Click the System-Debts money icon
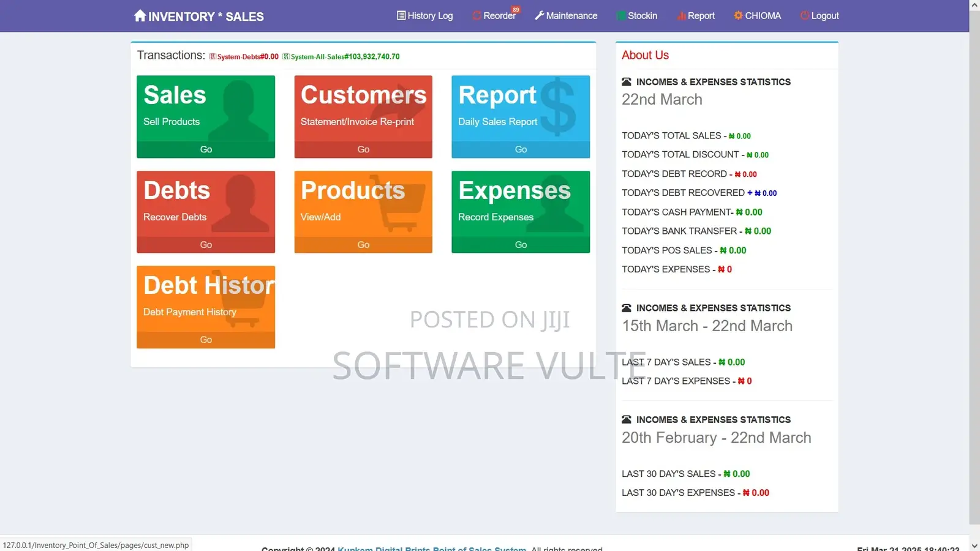This screenshot has height=551, width=980. tap(213, 56)
